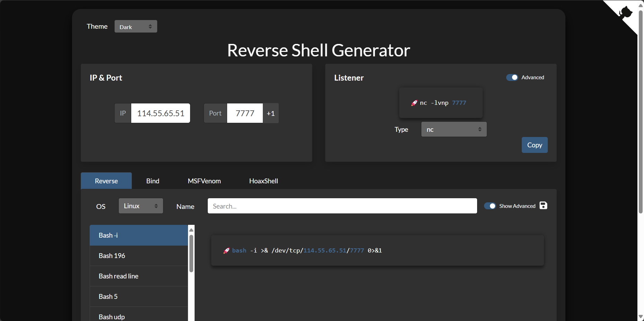Screen dimensions: 644x321
Task: Open the MSFVenom tab
Action: click(204, 181)
